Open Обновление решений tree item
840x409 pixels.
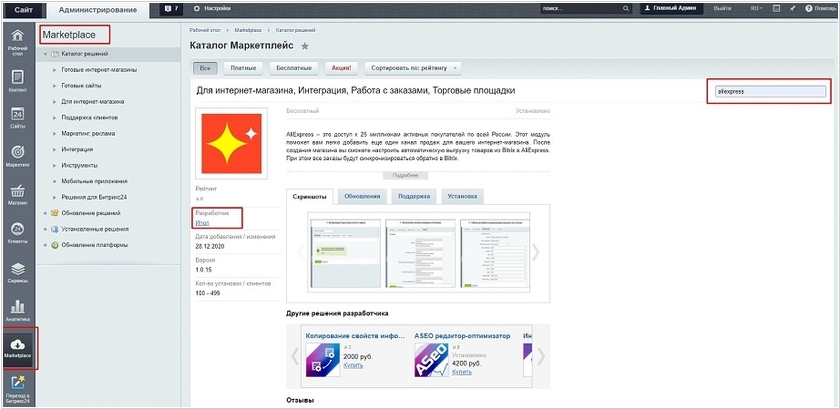(91, 213)
